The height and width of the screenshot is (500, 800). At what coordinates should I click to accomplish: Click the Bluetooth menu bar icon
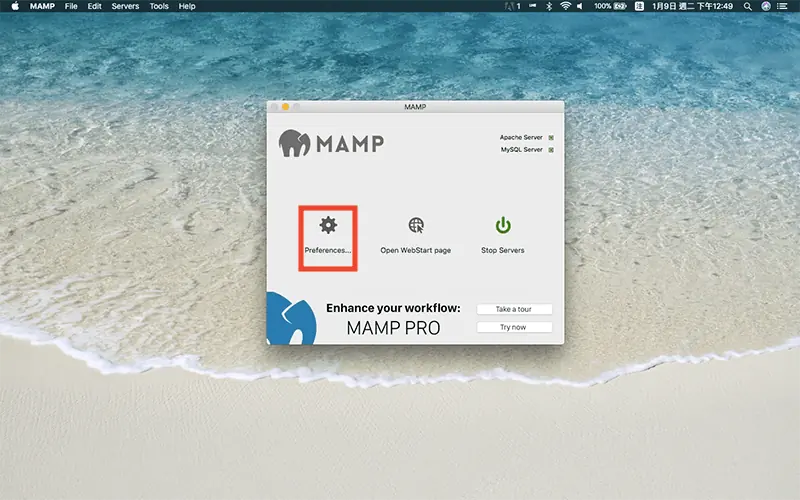549,6
